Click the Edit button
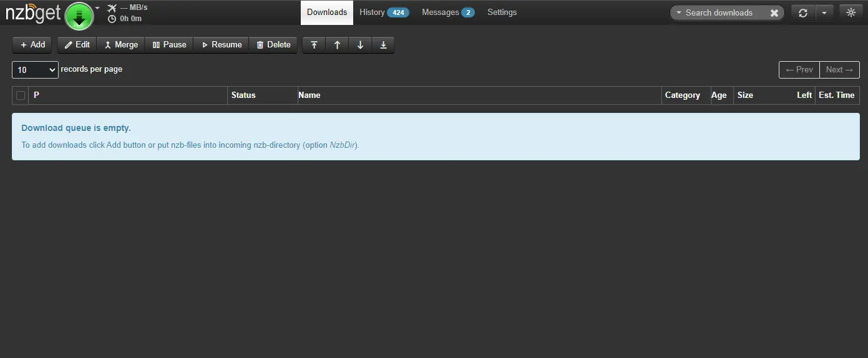Screen dimensions: 868x358 (77, 45)
